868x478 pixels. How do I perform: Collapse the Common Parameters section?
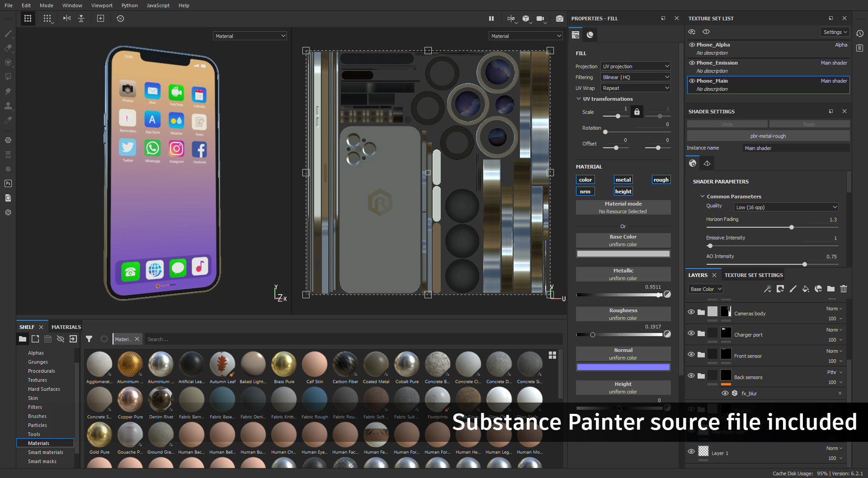(703, 197)
